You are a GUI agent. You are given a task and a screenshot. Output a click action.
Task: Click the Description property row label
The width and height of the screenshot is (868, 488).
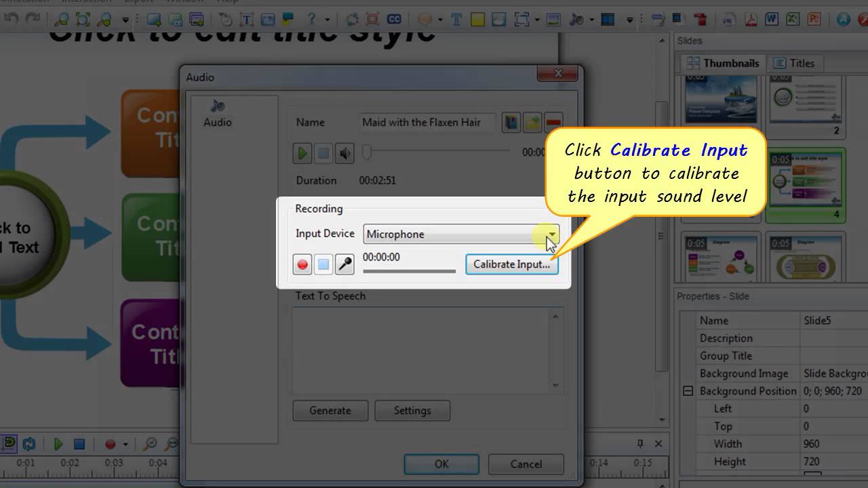tap(726, 338)
